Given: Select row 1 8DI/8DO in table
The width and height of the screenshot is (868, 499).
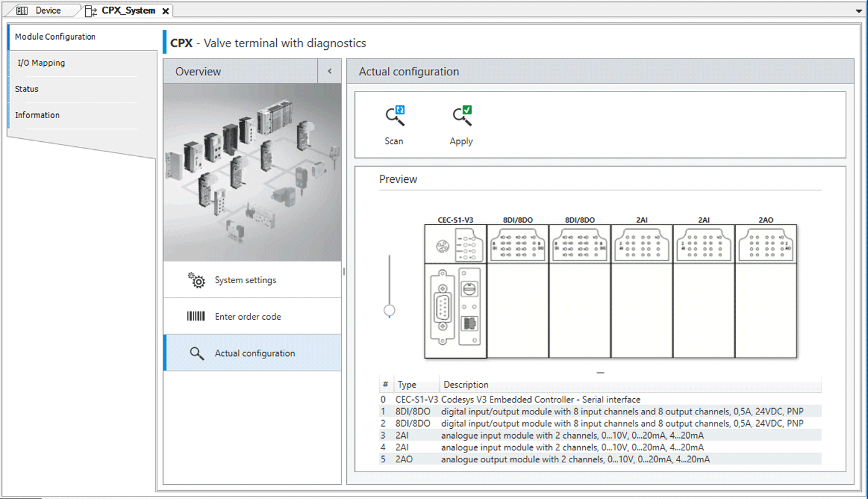Looking at the screenshot, I should click(x=601, y=411).
